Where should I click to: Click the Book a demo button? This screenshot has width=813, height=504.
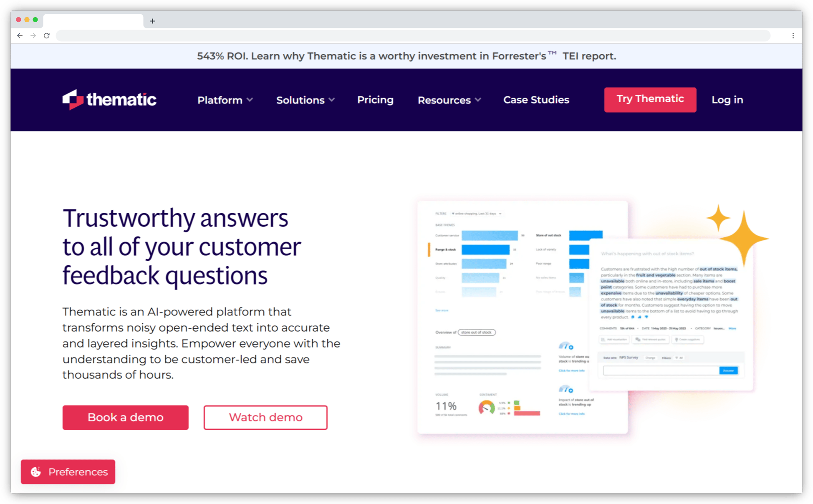pyautogui.click(x=125, y=417)
